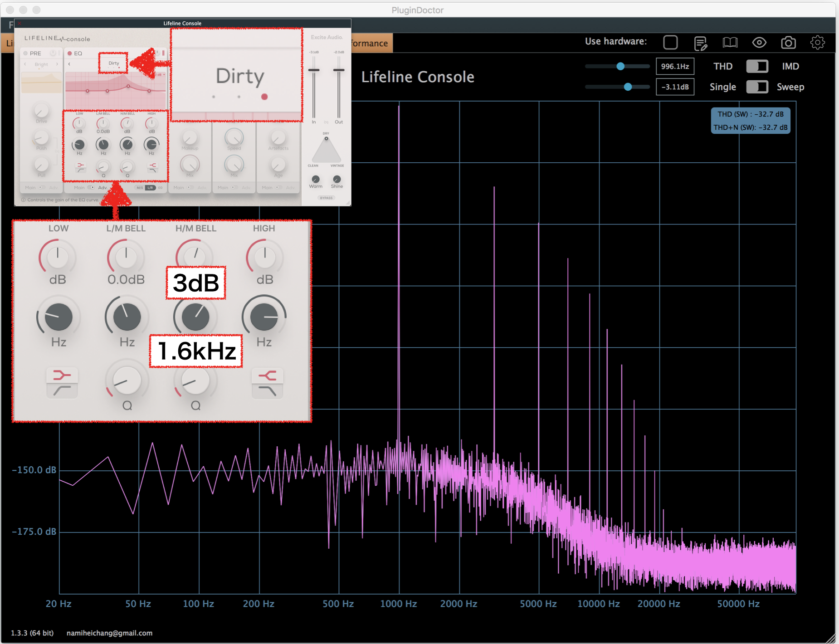
Task: Click the -3.11dB level field
Action: tap(675, 87)
